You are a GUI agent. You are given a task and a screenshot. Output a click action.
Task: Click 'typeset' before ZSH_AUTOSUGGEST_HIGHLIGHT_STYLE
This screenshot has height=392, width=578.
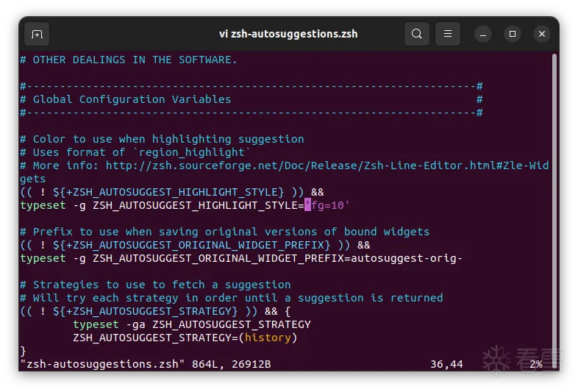click(x=43, y=205)
